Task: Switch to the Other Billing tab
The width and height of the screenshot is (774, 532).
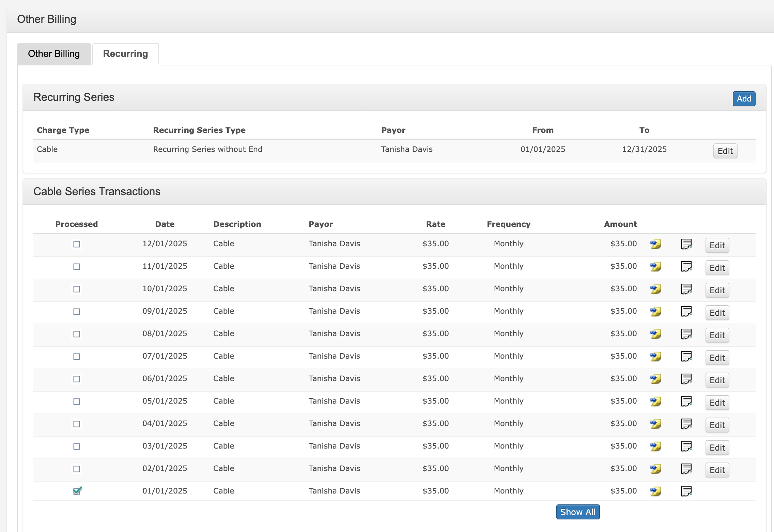Action: point(54,54)
